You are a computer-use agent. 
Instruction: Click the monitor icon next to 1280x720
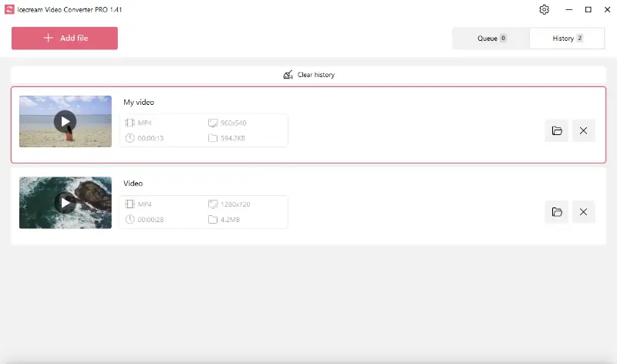tap(213, 204)
